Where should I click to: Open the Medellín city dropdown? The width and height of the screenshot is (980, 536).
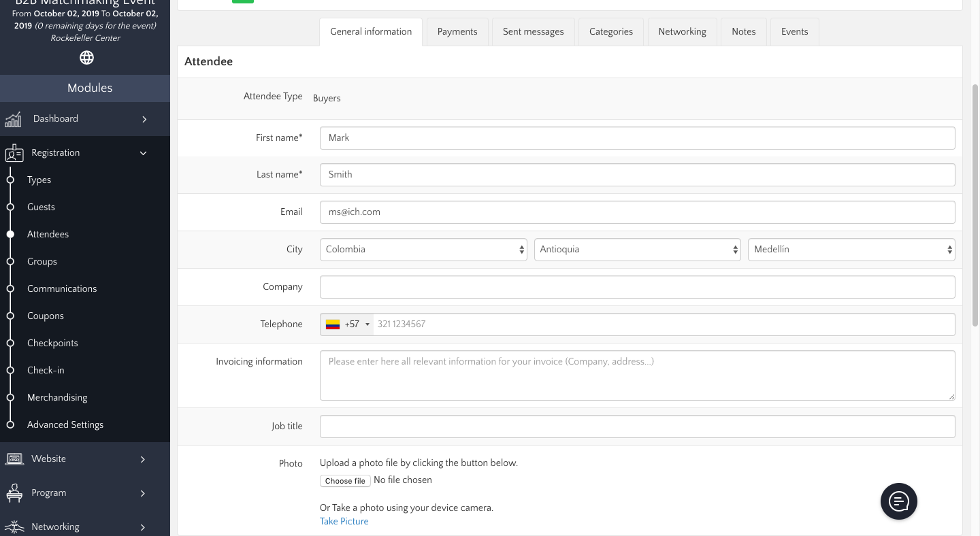point(851,250)
